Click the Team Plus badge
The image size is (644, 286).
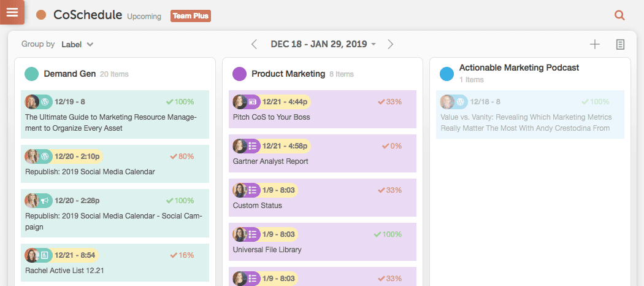191,16
